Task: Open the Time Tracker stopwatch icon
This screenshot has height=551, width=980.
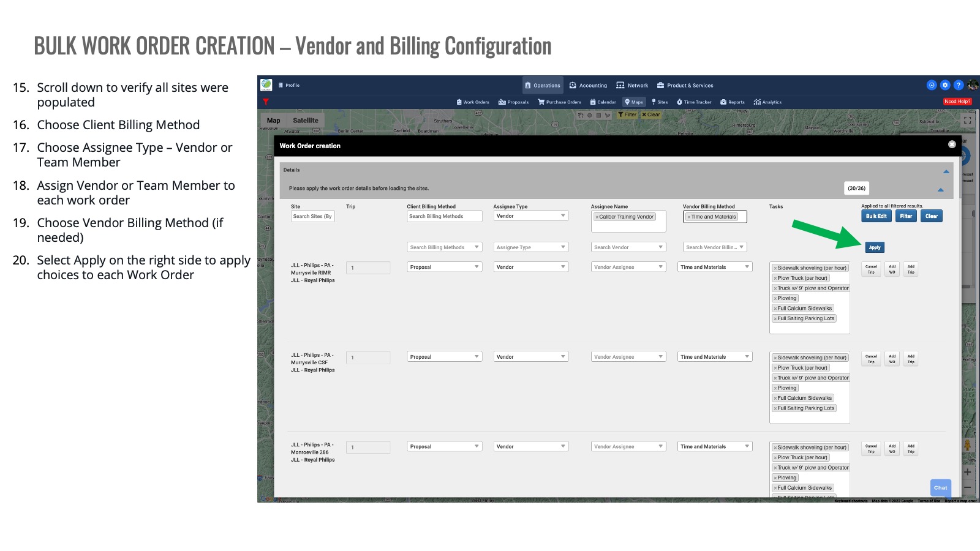Action: tap(679, 102)
